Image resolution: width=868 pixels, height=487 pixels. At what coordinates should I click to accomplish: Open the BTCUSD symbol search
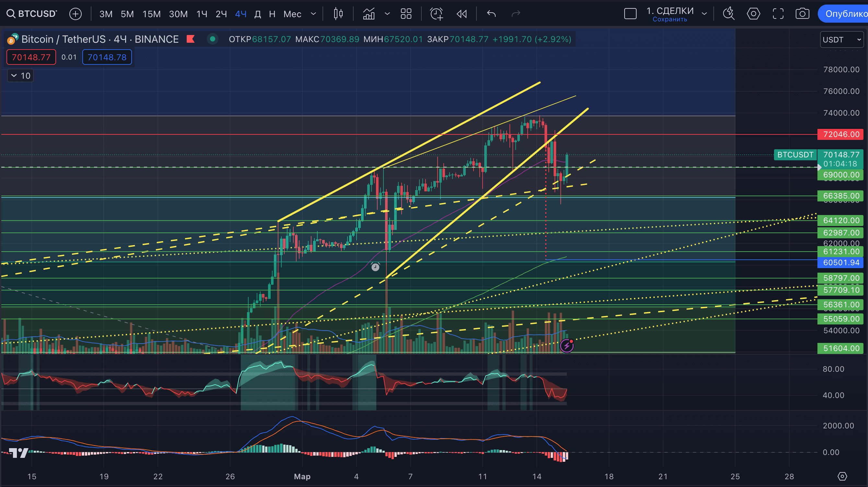32,14
